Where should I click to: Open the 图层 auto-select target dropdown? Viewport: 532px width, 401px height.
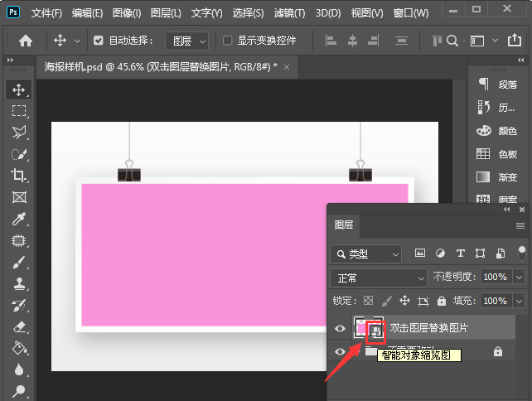coord(186,41)
